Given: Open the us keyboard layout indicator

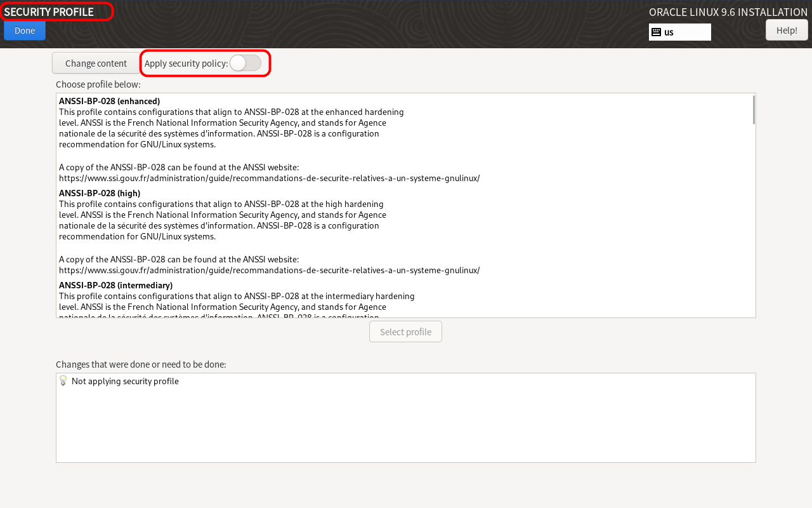Looking at the screenshot, I should tap(680, 32).
